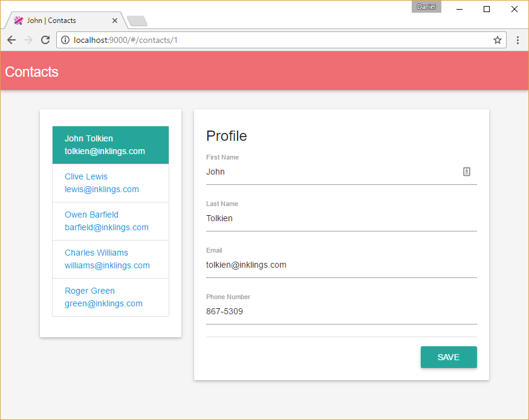This screenshot has height=420, width=529.
Task: Click the Last Name field
Action: 341,219
